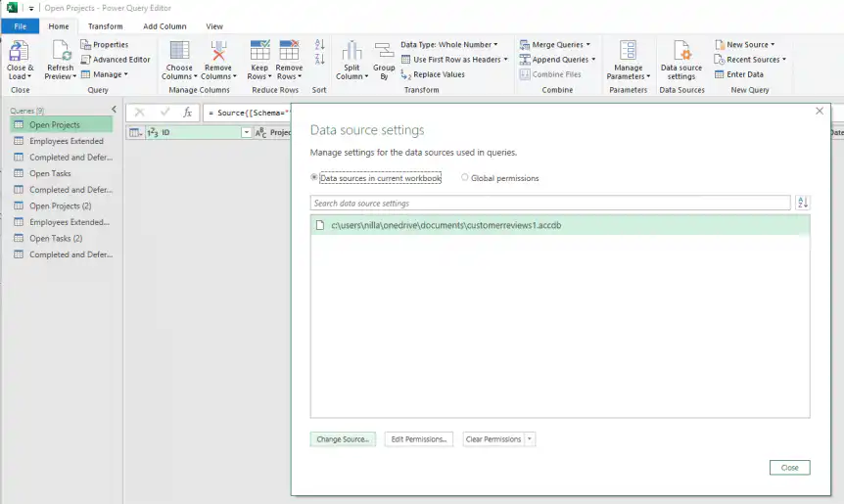Expand the Append Queries dropdown
This screenshot has width=844, height=504.
[x=593, y=60]
